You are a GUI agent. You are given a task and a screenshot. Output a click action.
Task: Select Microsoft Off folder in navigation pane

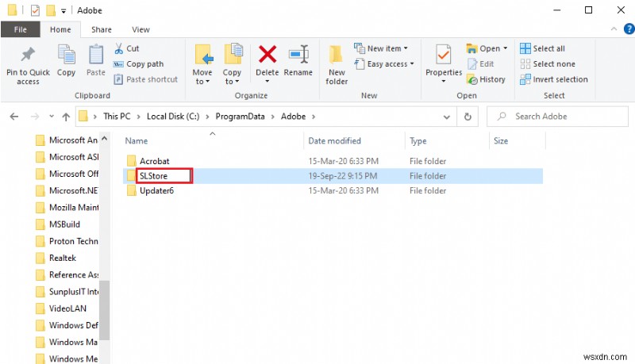pos(67,174)
